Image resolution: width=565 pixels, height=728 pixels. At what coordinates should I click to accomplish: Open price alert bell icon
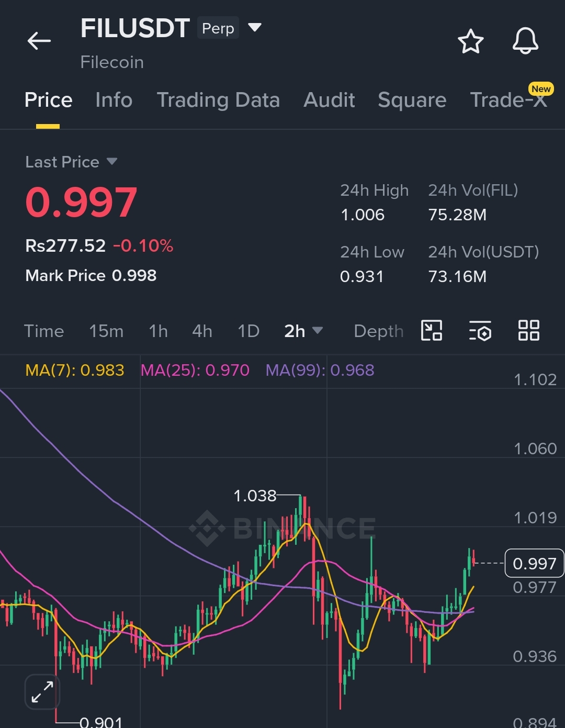tap(525, 41)
